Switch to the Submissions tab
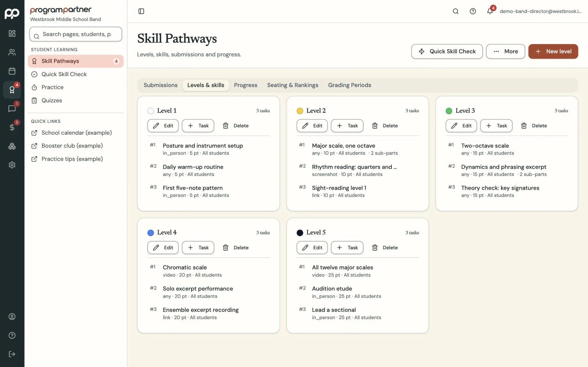This screenshot has width=588, height=367. coord(161,85)
